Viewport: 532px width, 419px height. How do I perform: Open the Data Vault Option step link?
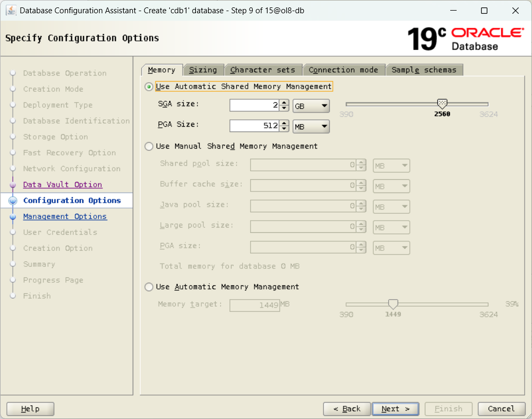[x=63, y=185]
